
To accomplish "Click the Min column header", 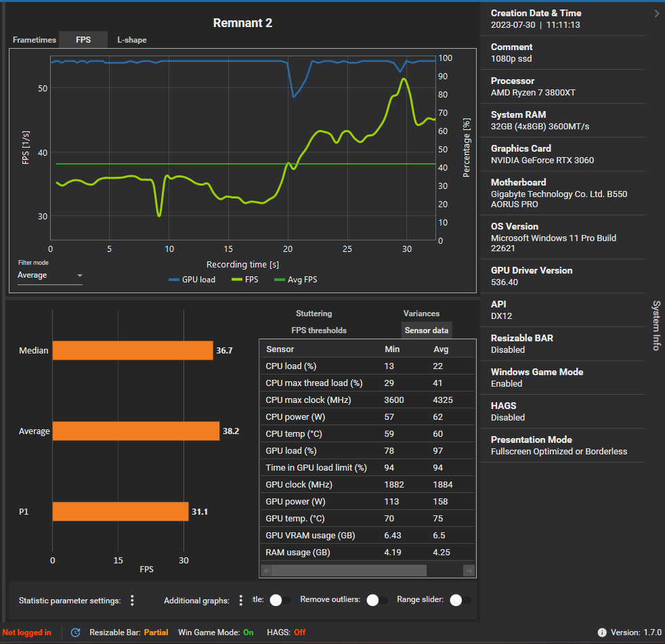I will tap(392, 349).
